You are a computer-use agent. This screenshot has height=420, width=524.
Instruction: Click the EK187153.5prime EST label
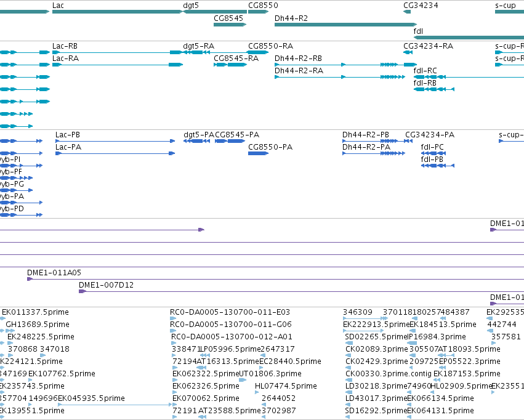(x=467, y=374)
